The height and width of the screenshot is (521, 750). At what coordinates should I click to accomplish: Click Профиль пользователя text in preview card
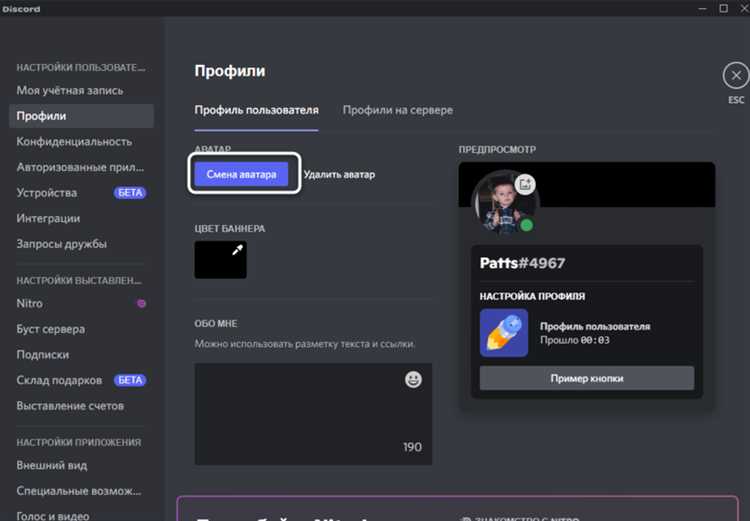pos(595,326)
